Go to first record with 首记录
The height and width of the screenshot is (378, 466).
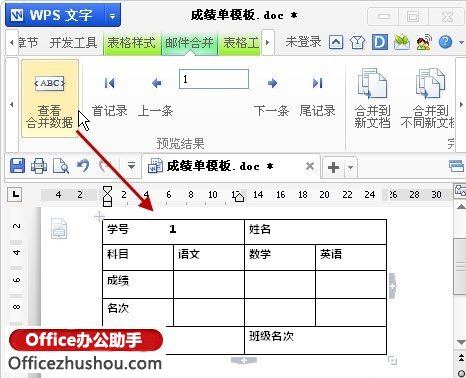tap(110, 97)
